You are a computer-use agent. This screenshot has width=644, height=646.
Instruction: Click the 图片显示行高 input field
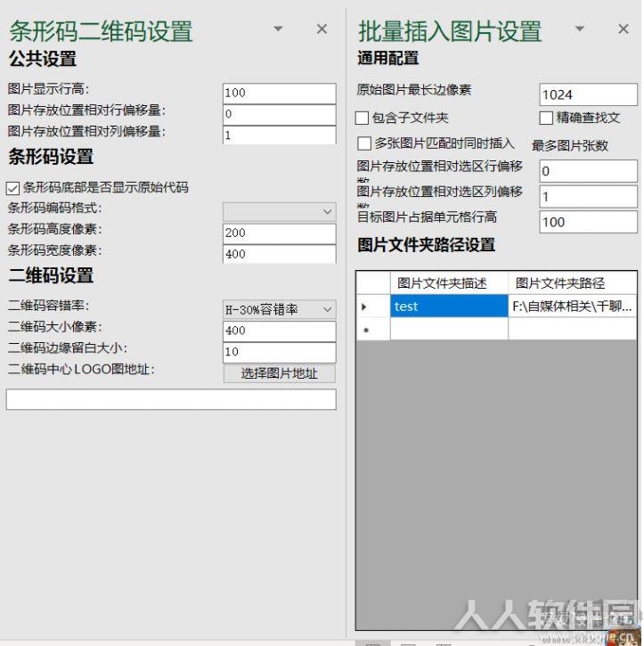pyautogui.click(x=279, y=93)
